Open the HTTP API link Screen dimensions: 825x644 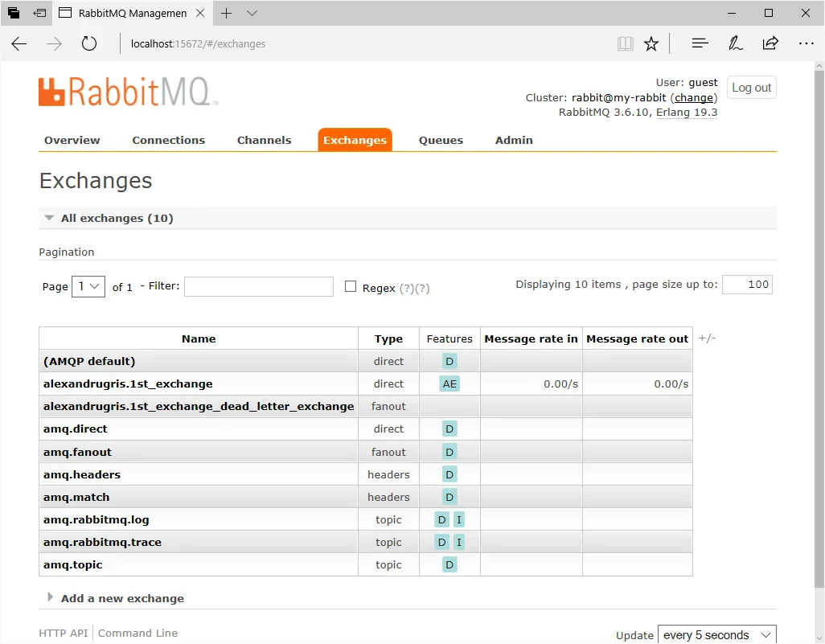point(64,633)
